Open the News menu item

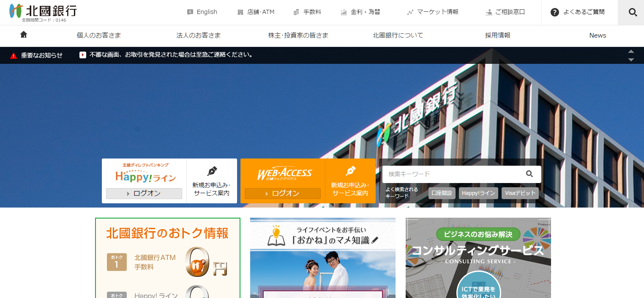pyautogui.click(x=598, y=36)
